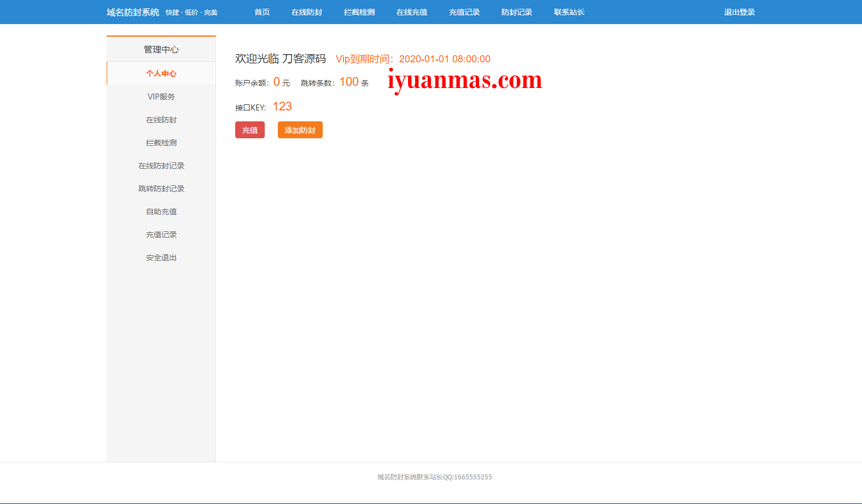Click the 域名防封系统 site logo

tap(133, 12)
